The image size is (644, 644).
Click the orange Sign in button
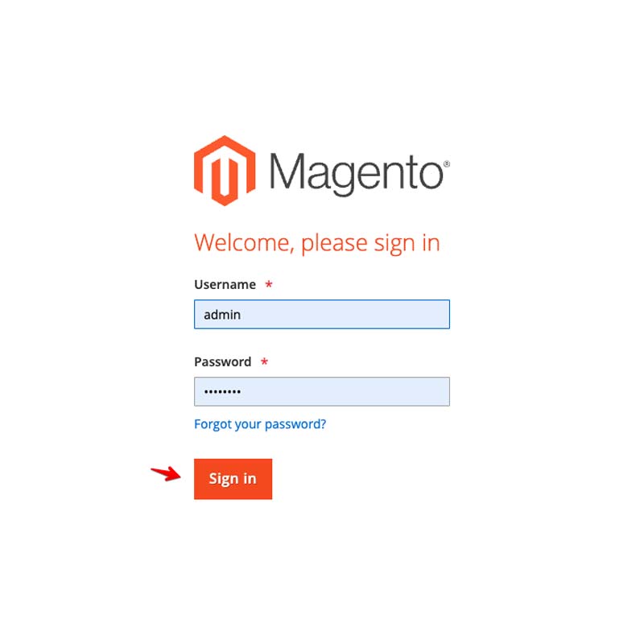(233, 479)
